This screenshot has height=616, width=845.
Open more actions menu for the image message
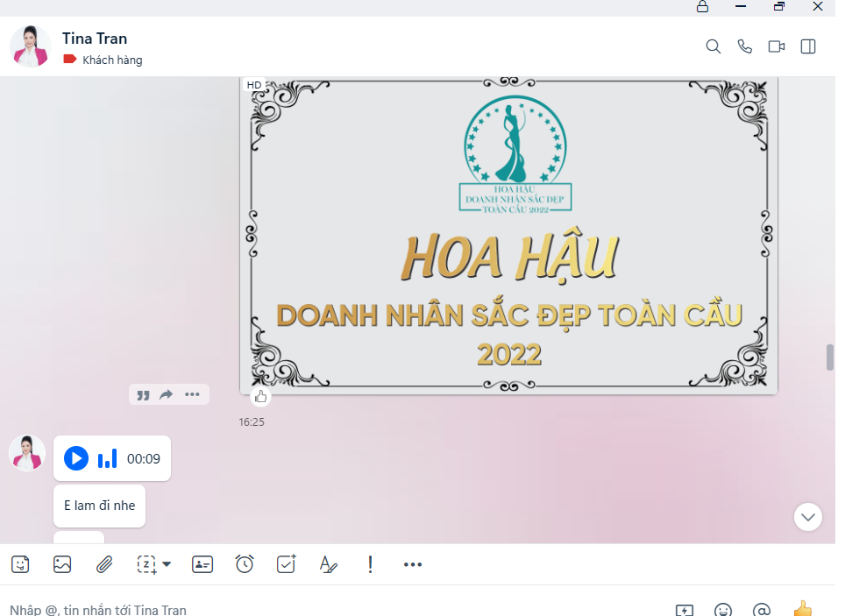click(x=192, y=395)
